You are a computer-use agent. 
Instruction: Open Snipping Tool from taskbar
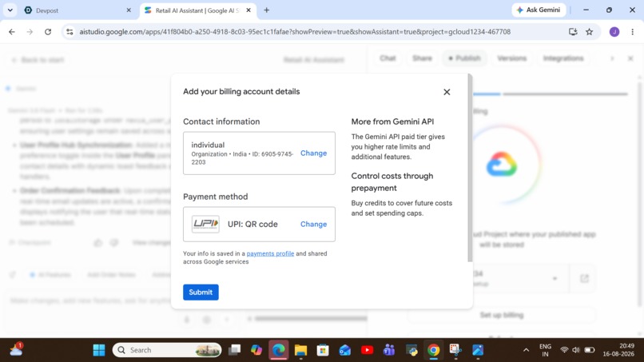455,350
